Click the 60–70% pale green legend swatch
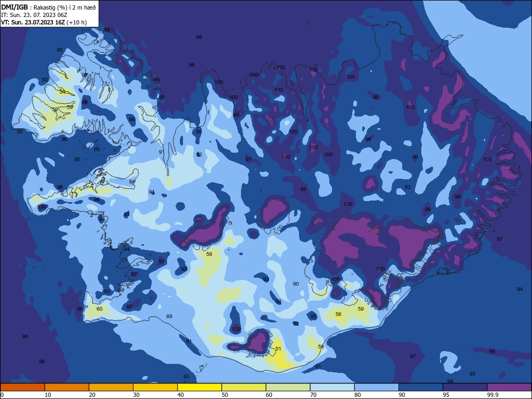 [x=288, y=387]
